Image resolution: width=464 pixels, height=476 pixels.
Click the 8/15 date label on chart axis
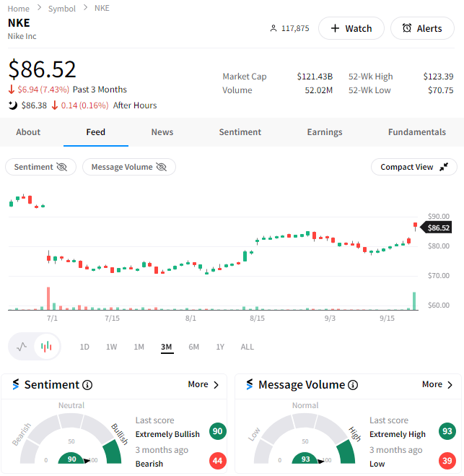pyautogui.click(x=257, y=318)
